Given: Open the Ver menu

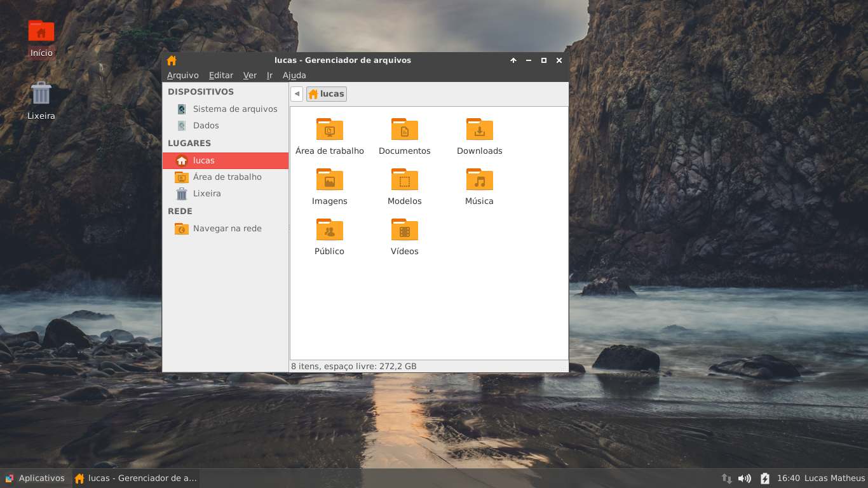Looking at the screenshot, I should [x=250, y=75].
